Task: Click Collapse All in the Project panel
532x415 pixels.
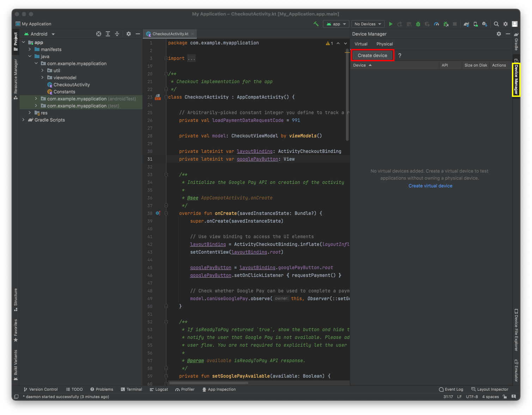Action: (x=117, y=34)
